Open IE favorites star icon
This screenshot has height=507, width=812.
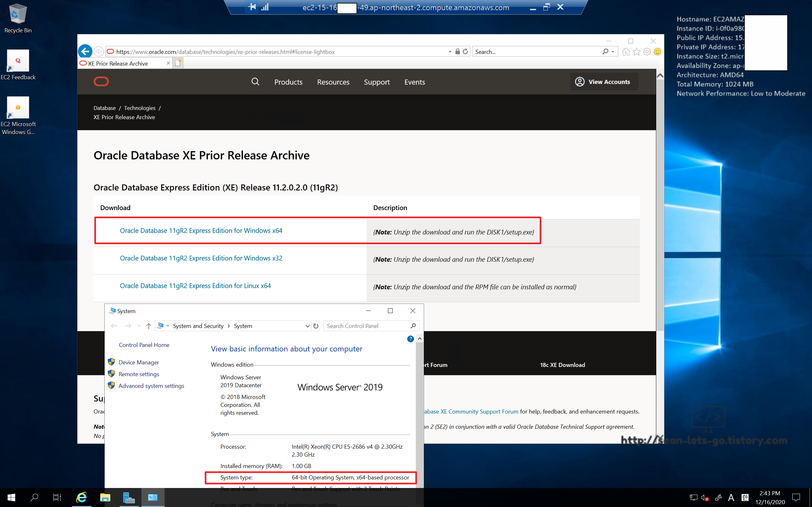tap(636, 52)
